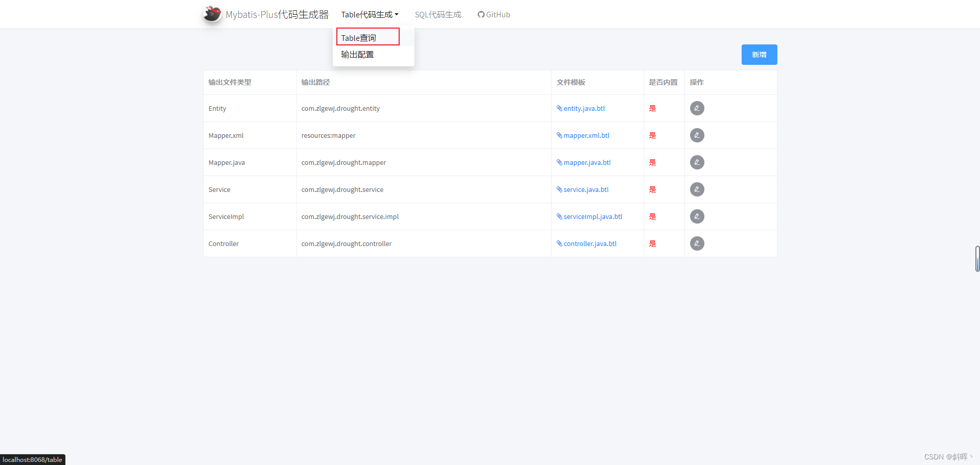Click the paperclip icon beside mapper.xml.btl
This screenshot has width=980, height=465.
559,135
